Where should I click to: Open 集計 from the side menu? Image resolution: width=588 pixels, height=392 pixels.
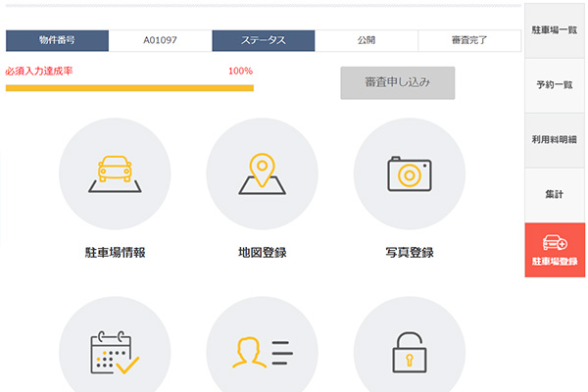click(x=555, y=195)
